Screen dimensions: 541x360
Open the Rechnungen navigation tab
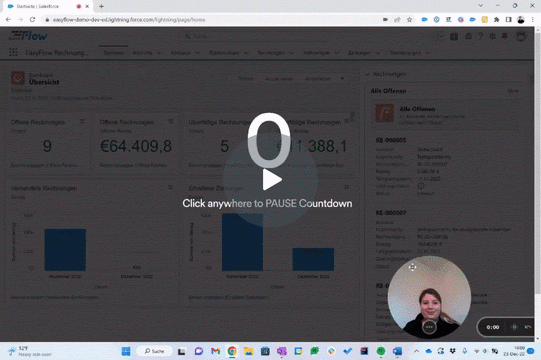tap(271, 53)
